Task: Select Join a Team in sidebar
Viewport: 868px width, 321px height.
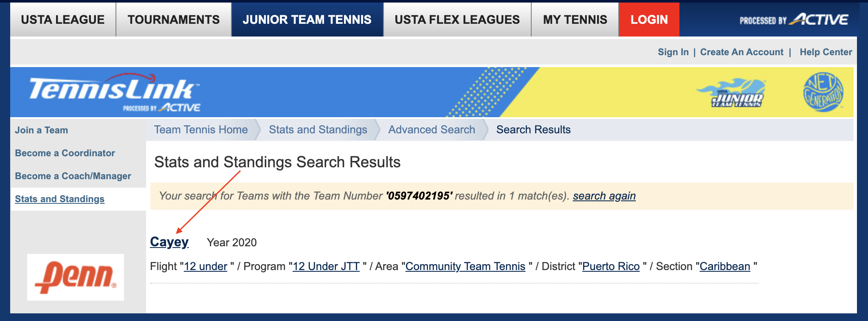Action: click(42, 130)
